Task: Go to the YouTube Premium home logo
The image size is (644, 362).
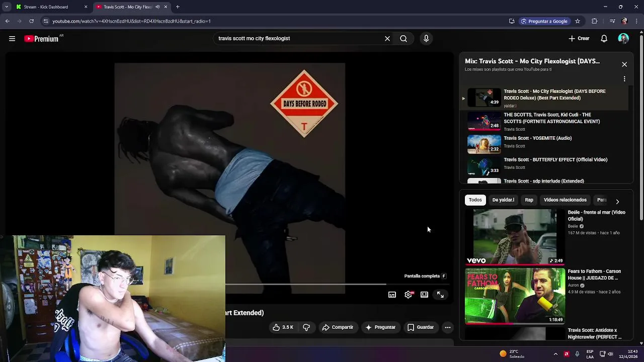Action: pos(41,39)
